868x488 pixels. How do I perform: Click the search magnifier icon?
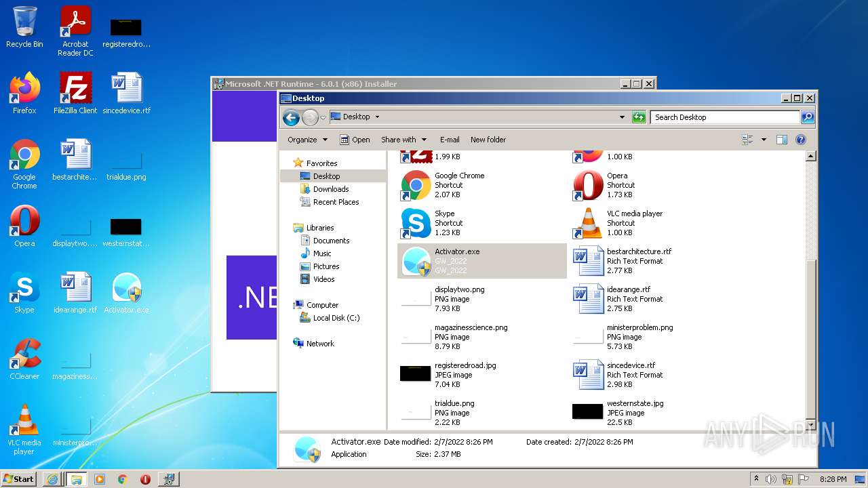pyautogui.click(x=807, y=117)
